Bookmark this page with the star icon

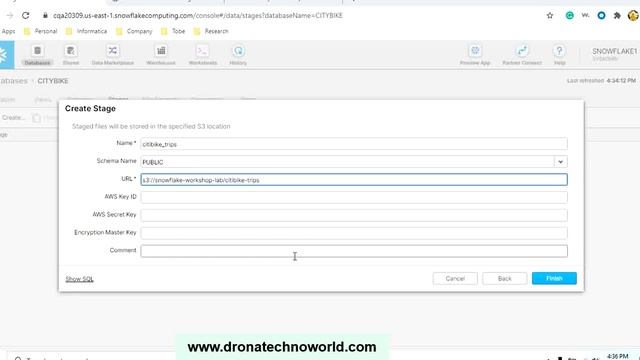click(x=550, y=16)
